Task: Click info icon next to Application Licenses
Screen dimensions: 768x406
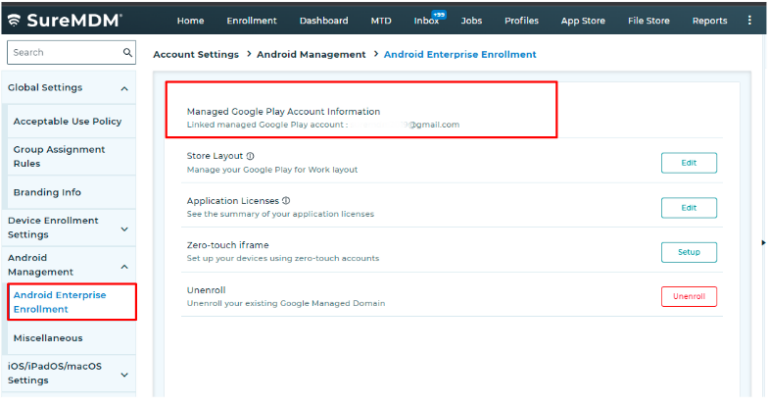Action: coord(286,201)
